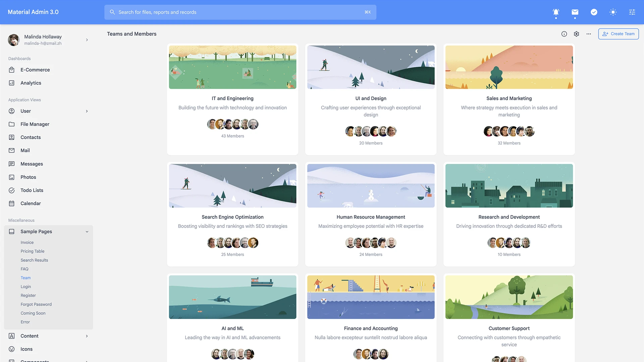Viewport: 644px width, 362px height.
Task: Click the User account icon in sidebar
Action: (12, 111)
